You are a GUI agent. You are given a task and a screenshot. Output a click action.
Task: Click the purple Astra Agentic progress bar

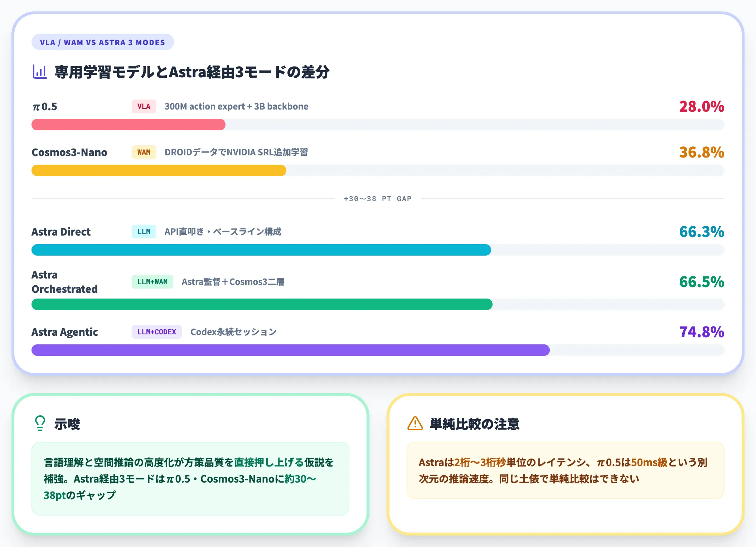pyautogui.click(x=291, y=350)
